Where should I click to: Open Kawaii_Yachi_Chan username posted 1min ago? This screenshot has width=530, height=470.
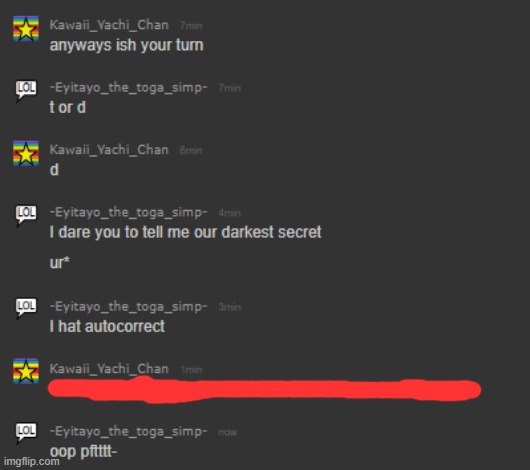coord(109,369)
